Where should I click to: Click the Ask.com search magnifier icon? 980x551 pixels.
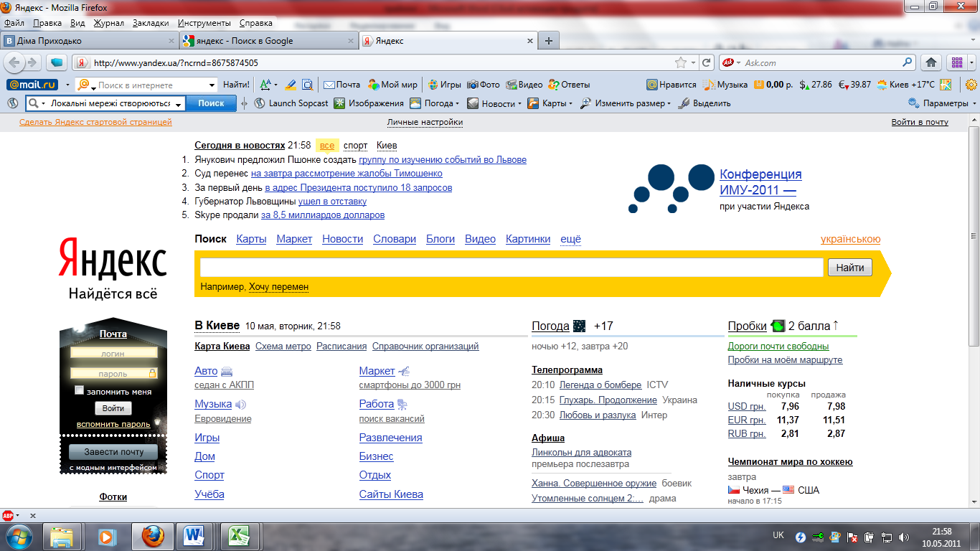click(x=908, y=62)
